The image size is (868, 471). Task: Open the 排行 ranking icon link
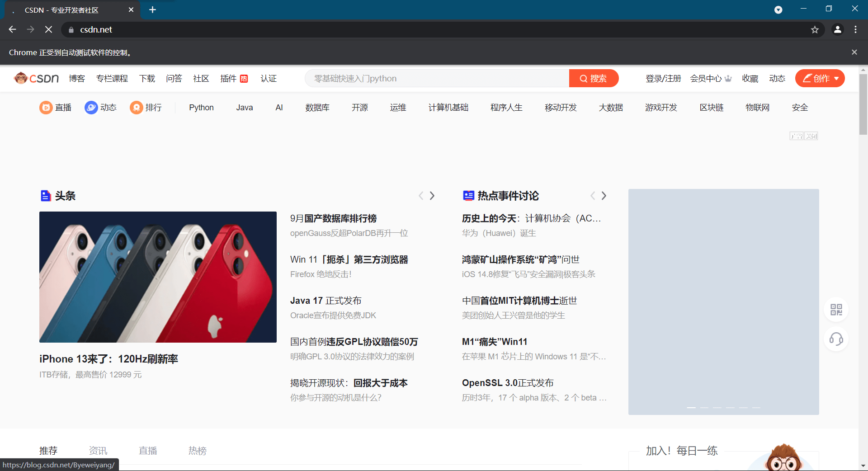click(x=146, y=108)
